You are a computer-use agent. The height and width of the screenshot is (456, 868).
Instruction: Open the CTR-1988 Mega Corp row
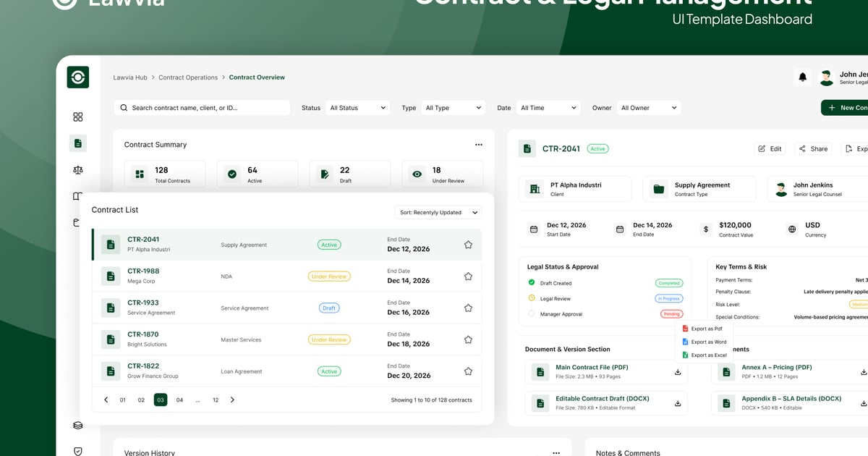pyautogui.click(x=286, y=276)
